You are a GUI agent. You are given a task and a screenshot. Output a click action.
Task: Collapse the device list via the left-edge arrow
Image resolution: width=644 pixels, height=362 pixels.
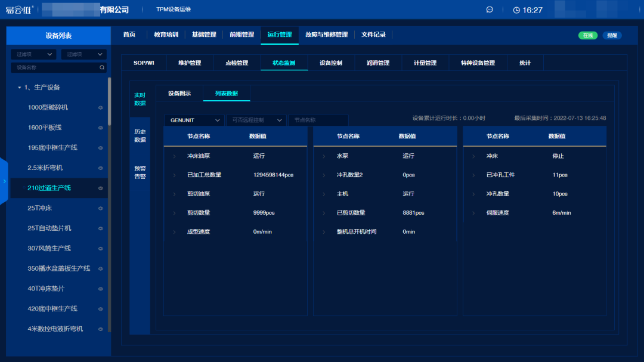tap(3, 181)
